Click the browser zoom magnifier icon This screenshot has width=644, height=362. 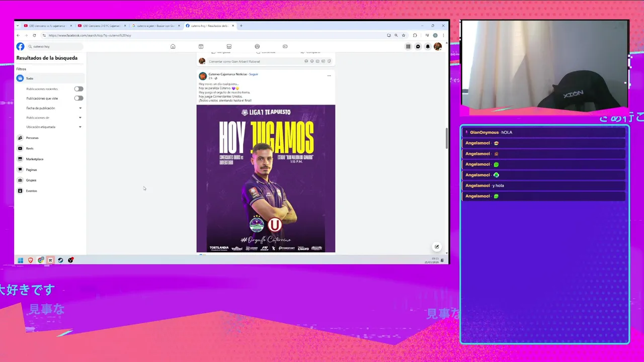point(396,35)
